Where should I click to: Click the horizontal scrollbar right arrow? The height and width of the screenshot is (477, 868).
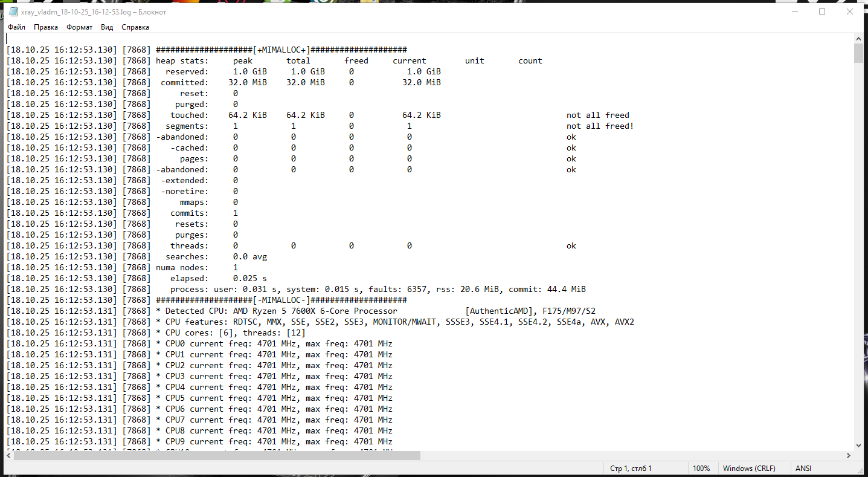tap(848, 455)
